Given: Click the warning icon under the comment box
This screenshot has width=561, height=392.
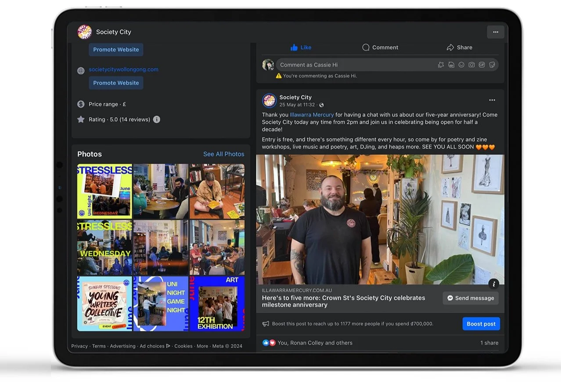Looking at the screenshot, I should tap(279, 76).
